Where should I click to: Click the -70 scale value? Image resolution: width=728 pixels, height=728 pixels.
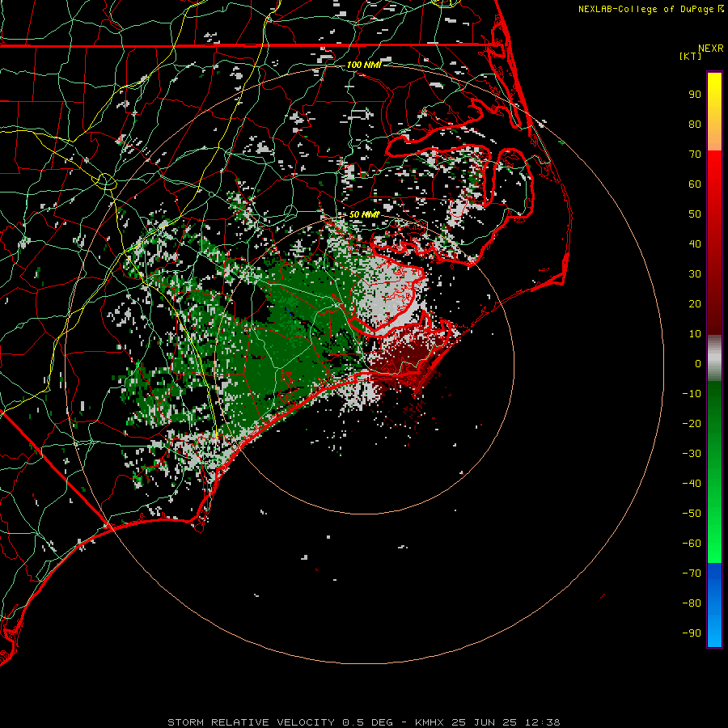692,574
